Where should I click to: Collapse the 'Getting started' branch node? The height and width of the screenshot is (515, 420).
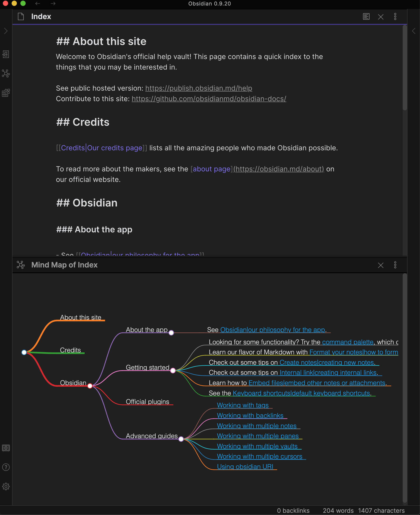[173, 370]
